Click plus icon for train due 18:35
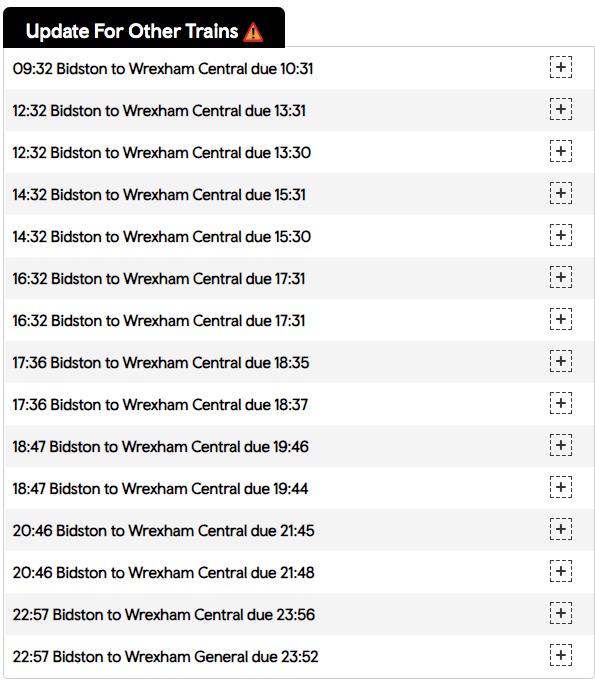Viewport: 595px width, 681px height. point(561,361)
